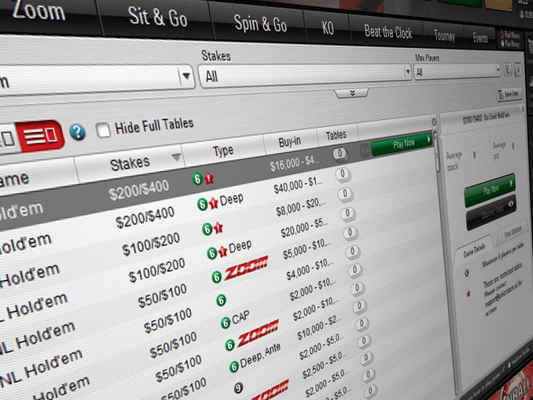Switch to the Your Session tab

point(512,232)
